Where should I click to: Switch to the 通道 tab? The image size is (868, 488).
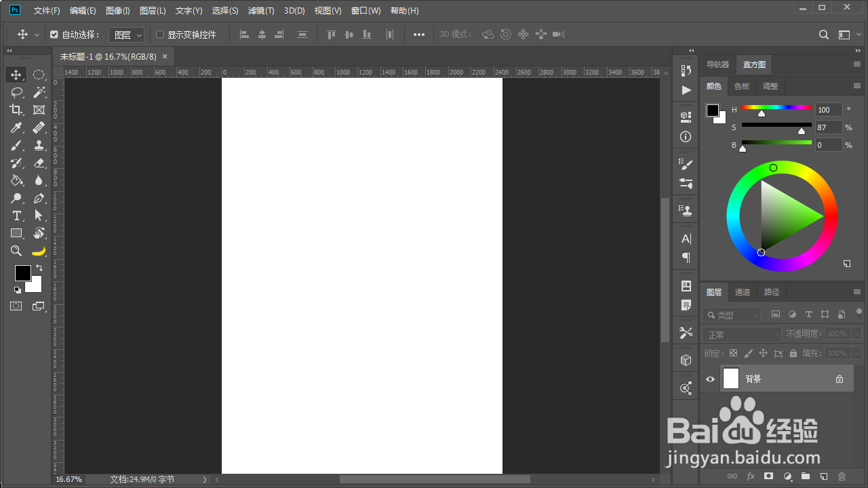pyautogui.click(x=742, y=291)
